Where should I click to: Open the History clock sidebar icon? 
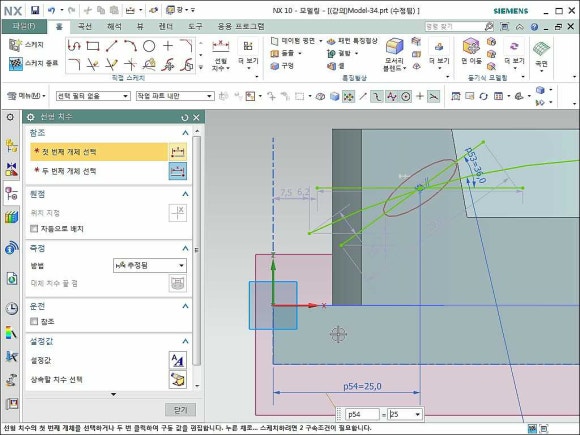point(11,308)
